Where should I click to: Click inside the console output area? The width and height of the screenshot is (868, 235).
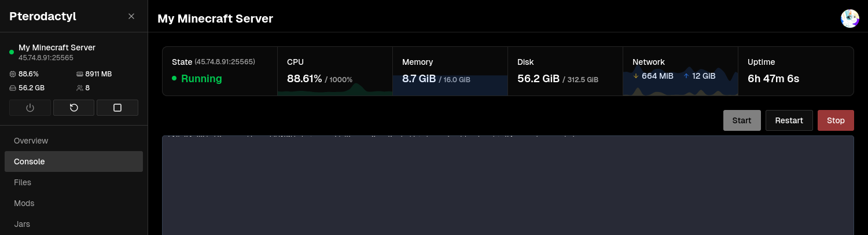(x=508, y=185)
